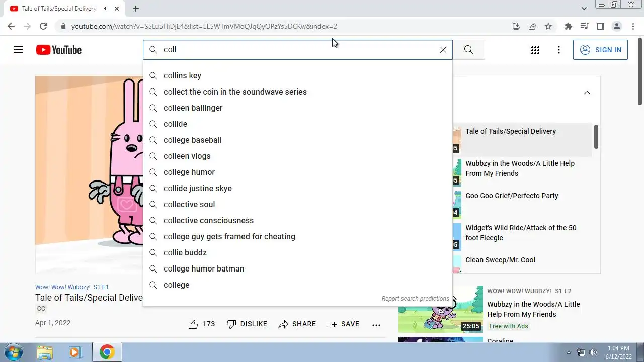This screenshot has height=362, width=644.
Task: Go to YouTube home via logo
Action: (x=58, y=50)
